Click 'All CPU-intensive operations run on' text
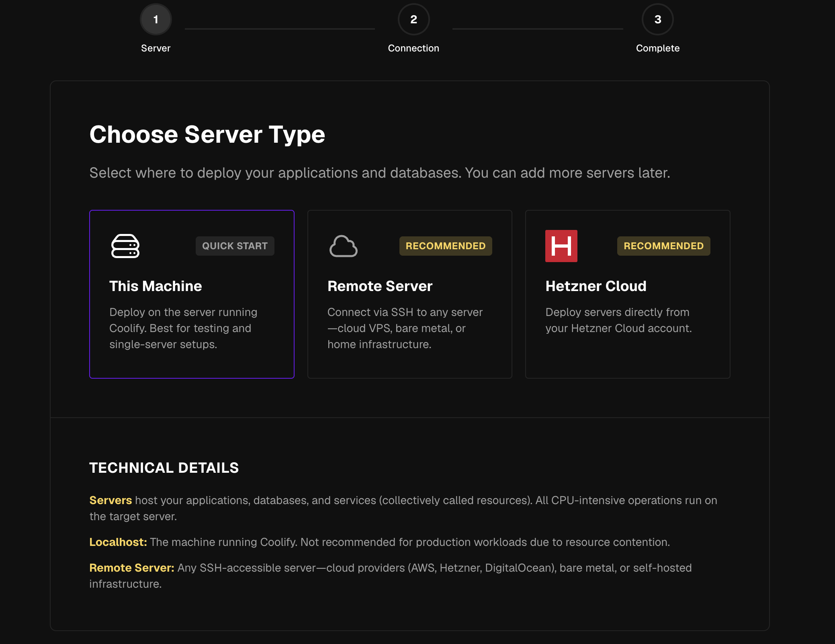 coord(626,500)
